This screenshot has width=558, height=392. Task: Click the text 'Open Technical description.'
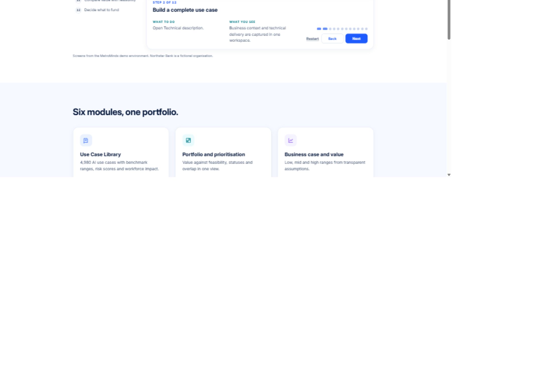[178, 28]
